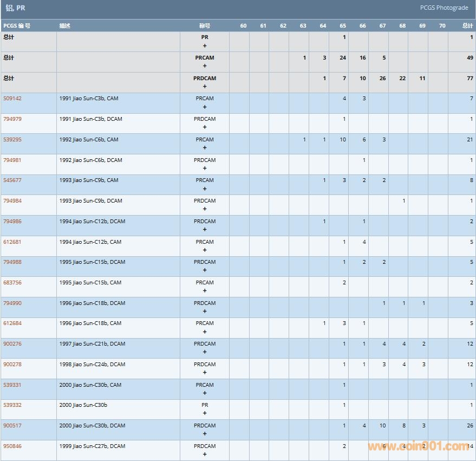Image resolution: width=476 pixels, height=461 pixels.
Task: Expand plus in the PRCAM total row
Action: pyautogui.click(x=205, y=66)
